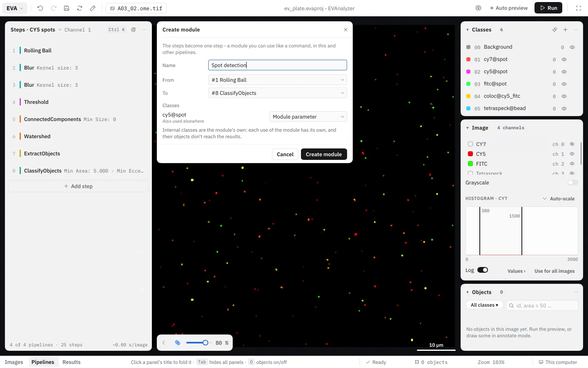This screenshot has width=588, height=368.
Task: Cancel the Create module dialog
Action: click(285, 155)
